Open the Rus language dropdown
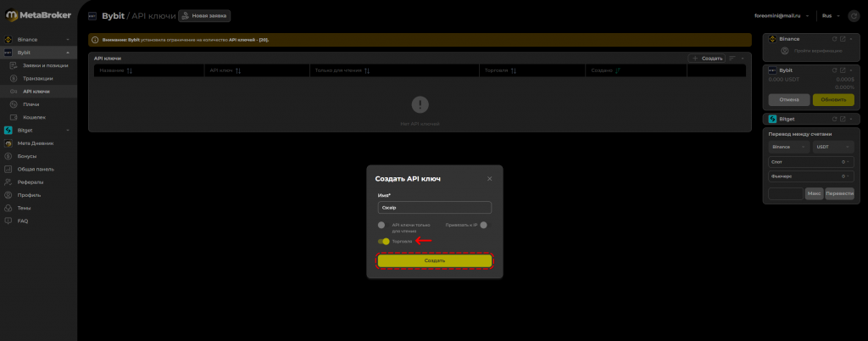This screenshot has height=341, width=868. coord(831,16)
